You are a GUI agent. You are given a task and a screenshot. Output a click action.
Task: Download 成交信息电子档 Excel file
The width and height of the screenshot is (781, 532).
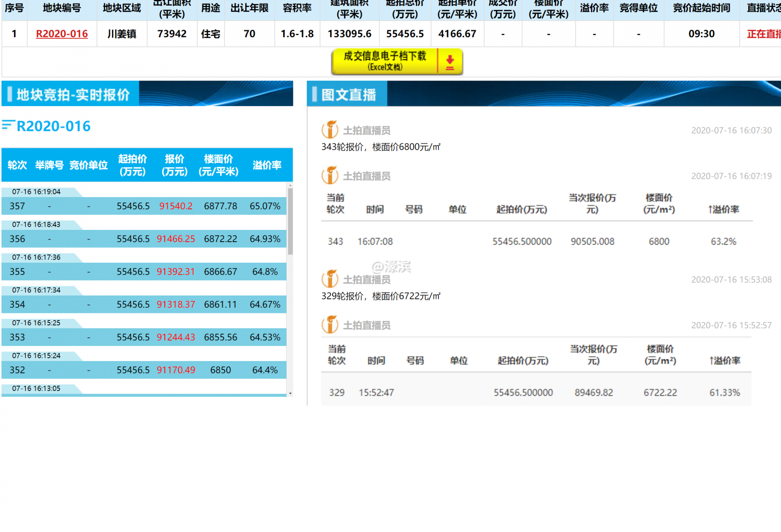[x=385, y=61]
